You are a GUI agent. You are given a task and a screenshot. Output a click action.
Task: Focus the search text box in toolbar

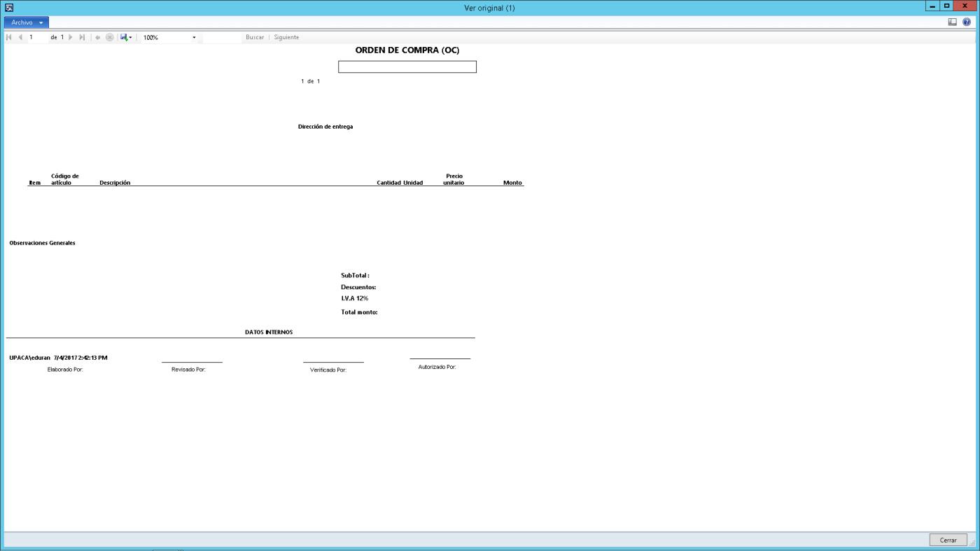[x=221, y=37]
